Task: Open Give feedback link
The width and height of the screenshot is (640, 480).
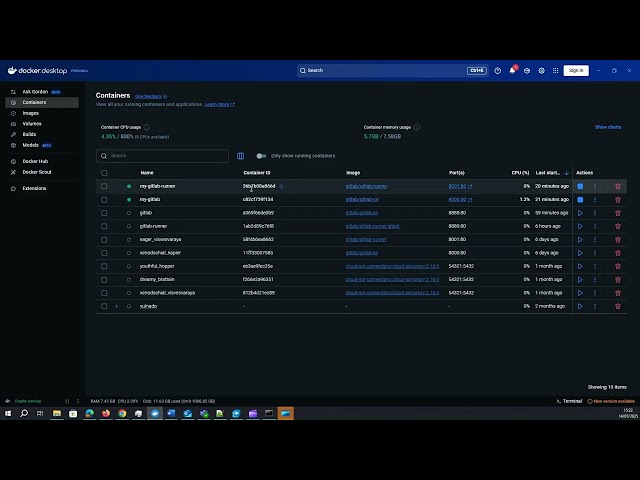Action: [151, 96]
